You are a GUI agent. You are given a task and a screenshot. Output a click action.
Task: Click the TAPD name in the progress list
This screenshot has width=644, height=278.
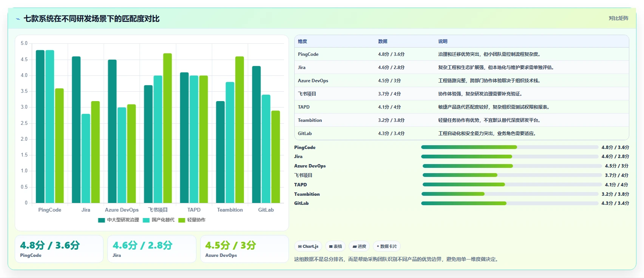click(x=301, y=185)
